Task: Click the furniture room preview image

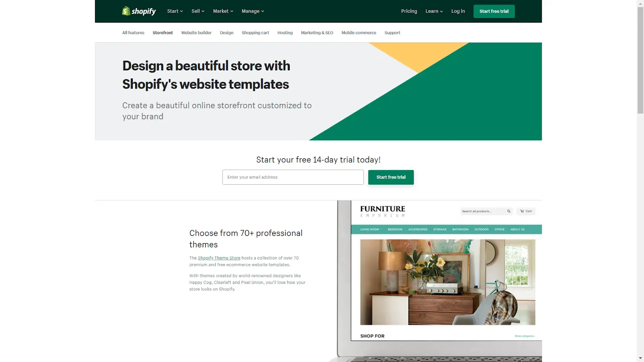Action: tap(448, 282)
